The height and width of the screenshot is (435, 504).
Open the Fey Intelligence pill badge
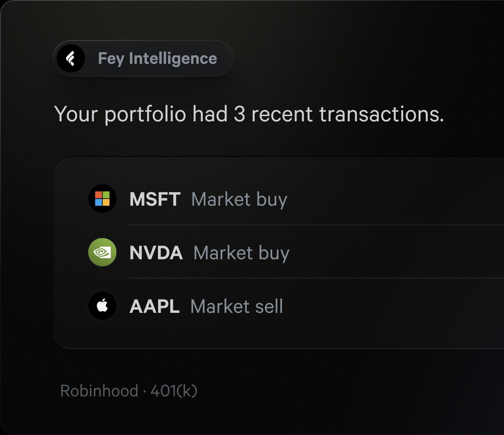point(143,58)
